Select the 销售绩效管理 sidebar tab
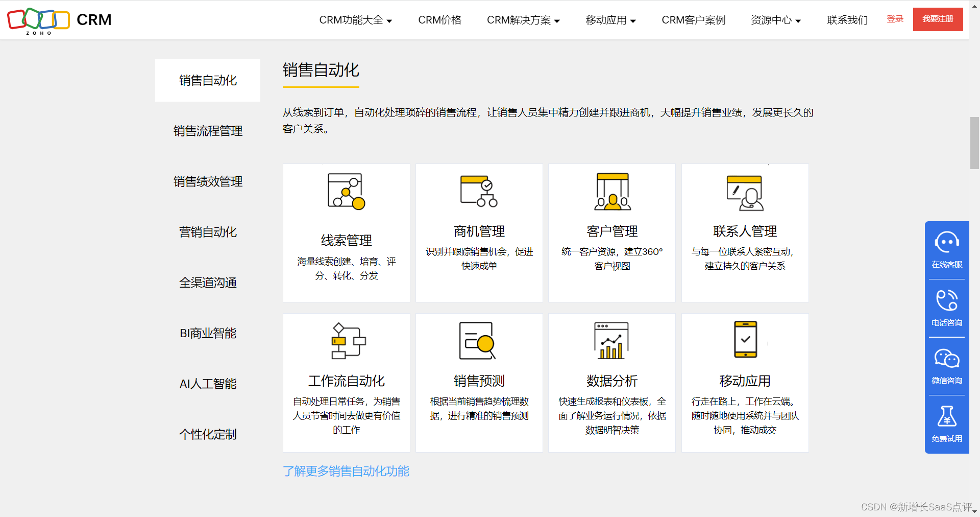 208,181
